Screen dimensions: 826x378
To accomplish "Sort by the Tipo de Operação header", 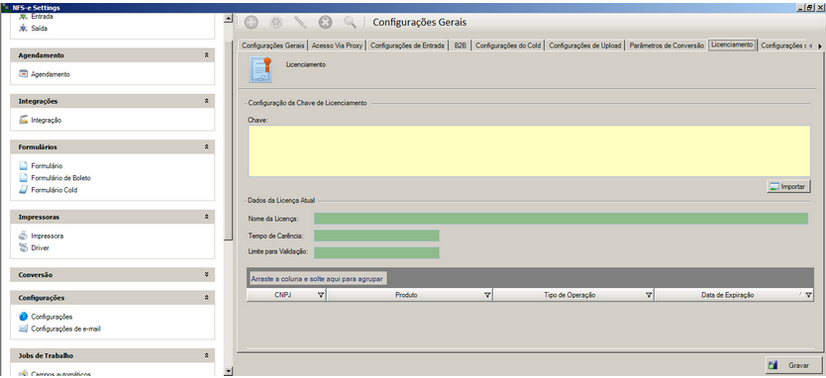I will click(x=569, y=295).
